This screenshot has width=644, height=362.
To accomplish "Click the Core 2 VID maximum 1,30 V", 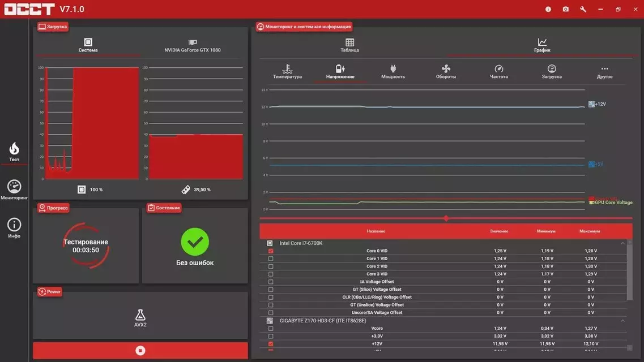I will point(591,266).
